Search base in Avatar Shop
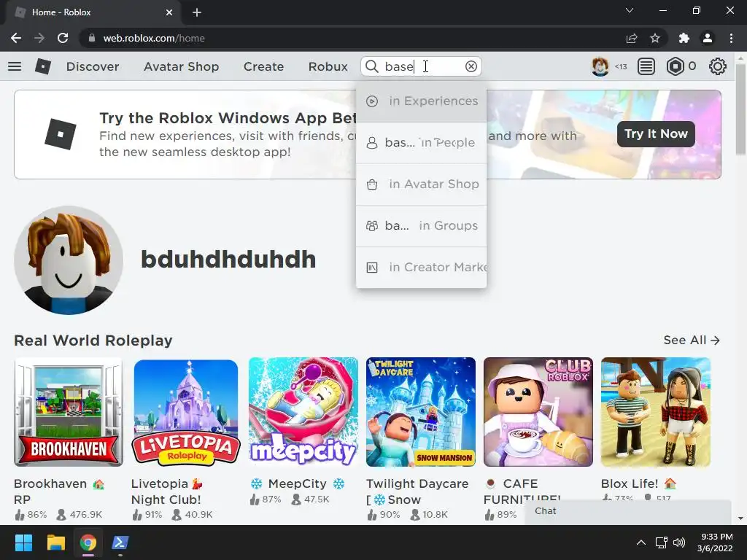 click(421, 184)
